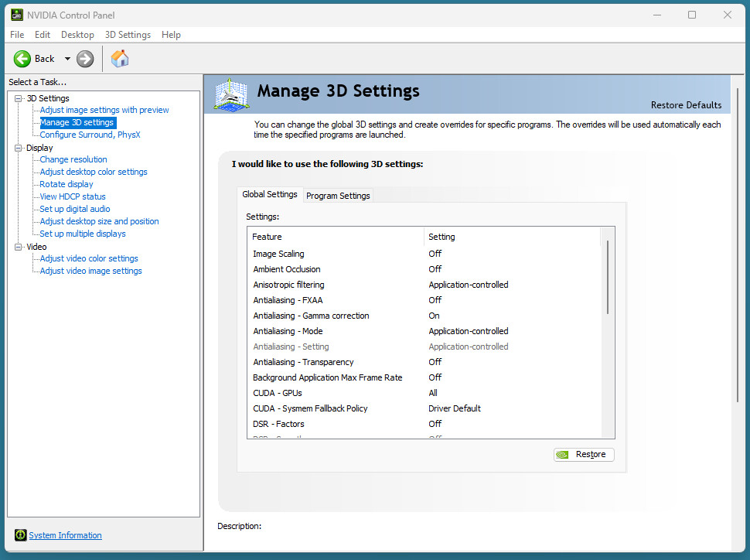Switch to the Program Settings tab
Screen dimensions: 750x560
(338, 195)
